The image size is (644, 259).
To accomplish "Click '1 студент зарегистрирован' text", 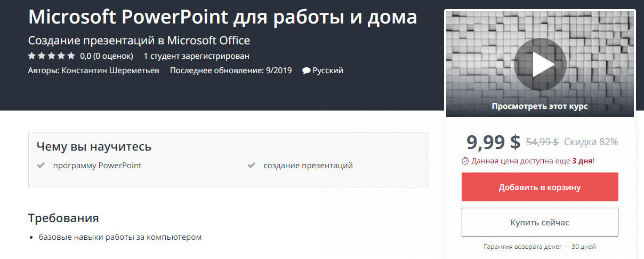I will pos(196,56).
